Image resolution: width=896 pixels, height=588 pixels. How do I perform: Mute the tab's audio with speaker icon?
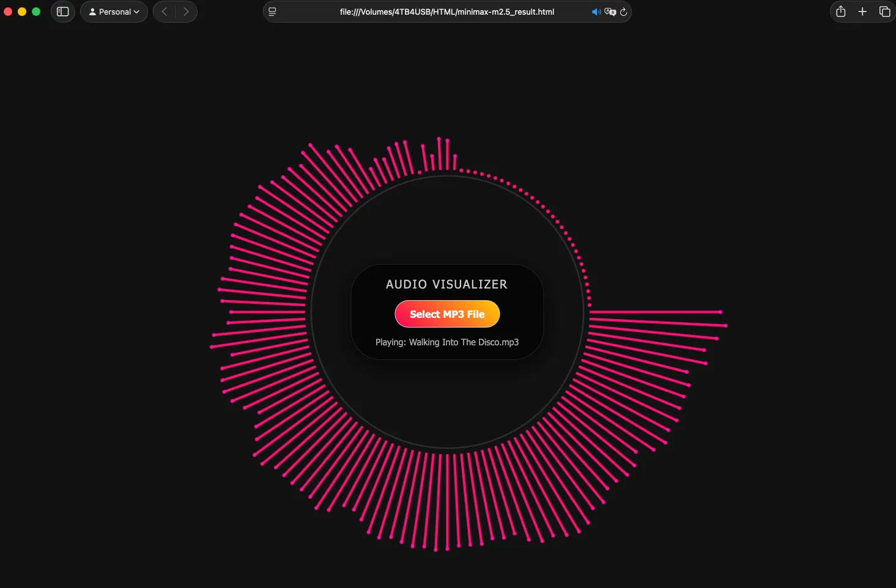click(596, 12)
